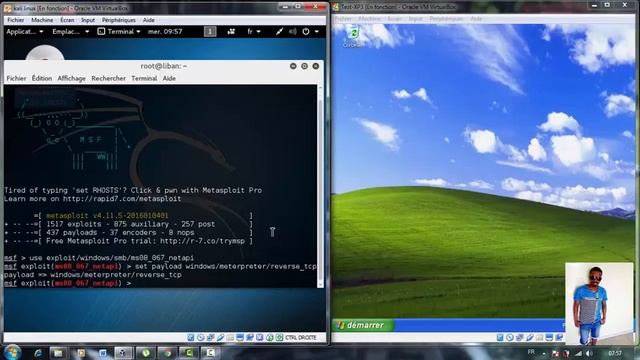The image size is (640, 360).
Task: Open Fichier menu in kali linux VirtualBox window
Action: [x=16, y=20]
